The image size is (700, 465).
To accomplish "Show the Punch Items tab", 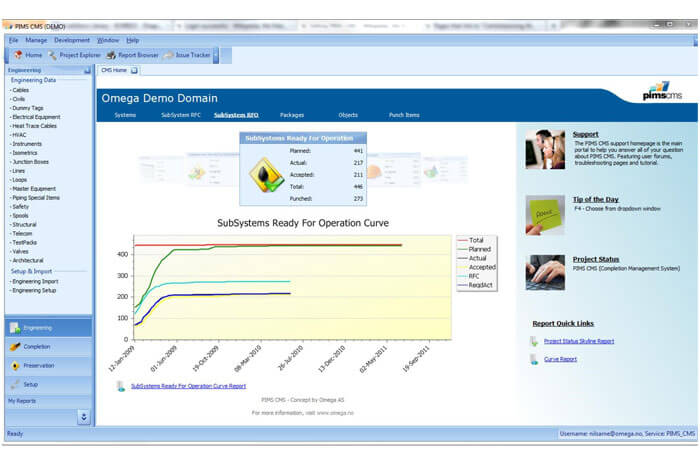I will click(404, 115).
